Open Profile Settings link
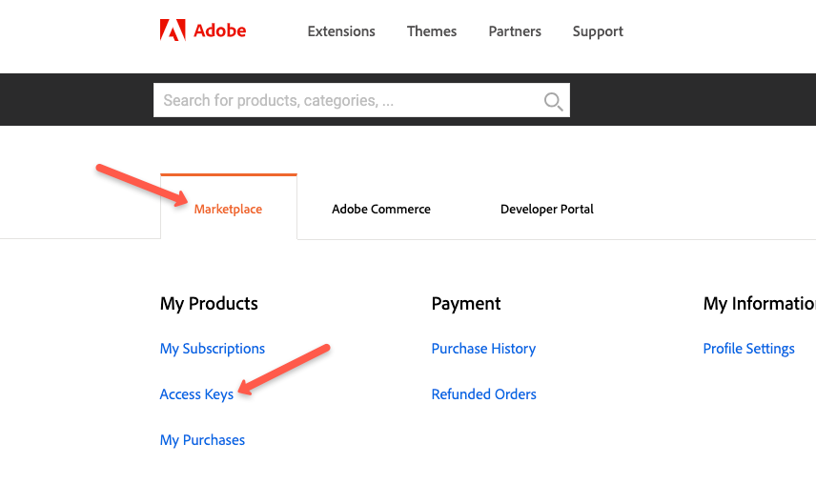 tap(749, 349)
